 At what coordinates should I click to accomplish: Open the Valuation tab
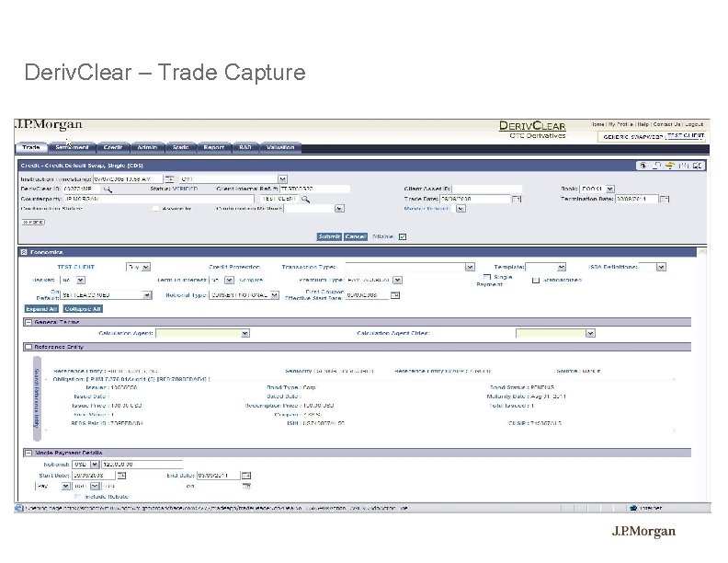point(280,147)
